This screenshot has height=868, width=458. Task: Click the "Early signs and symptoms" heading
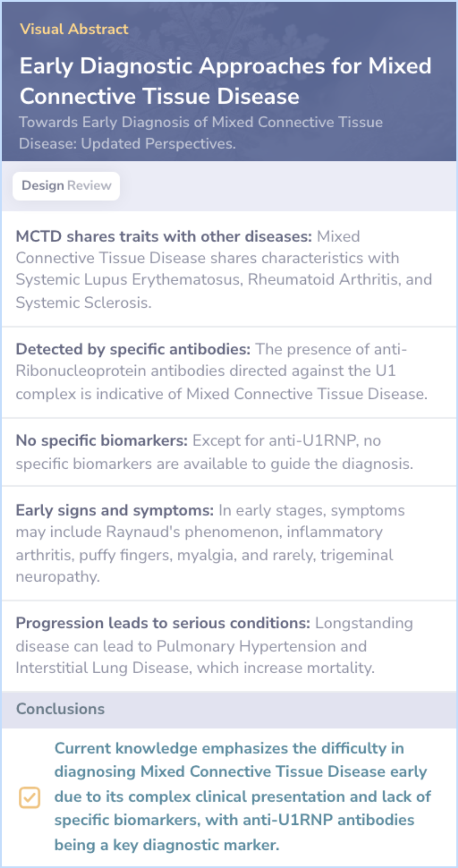point(114,510)
